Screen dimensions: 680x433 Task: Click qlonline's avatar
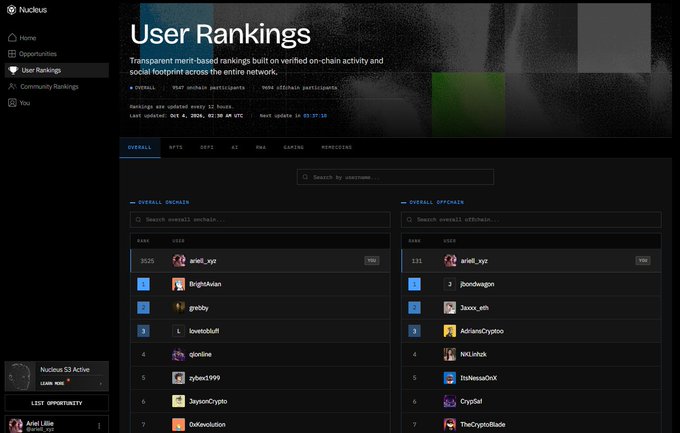[x=178, y=354]
